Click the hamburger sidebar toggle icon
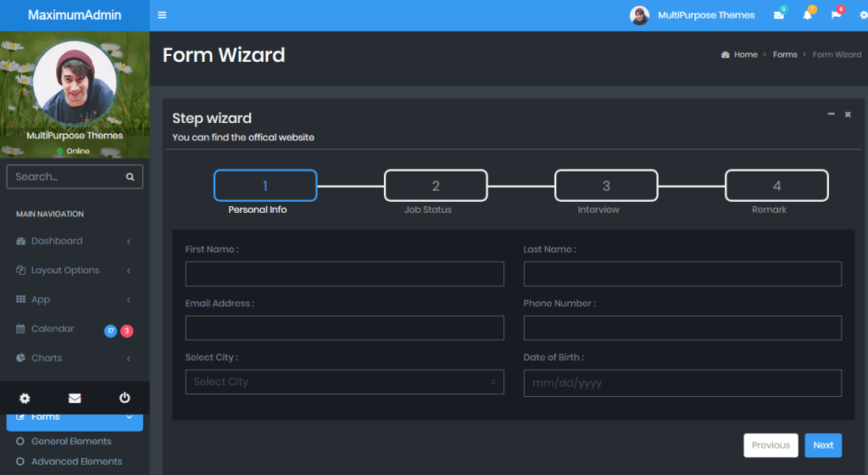This screenshot has width=868, height=475. (x=162, y=15)
